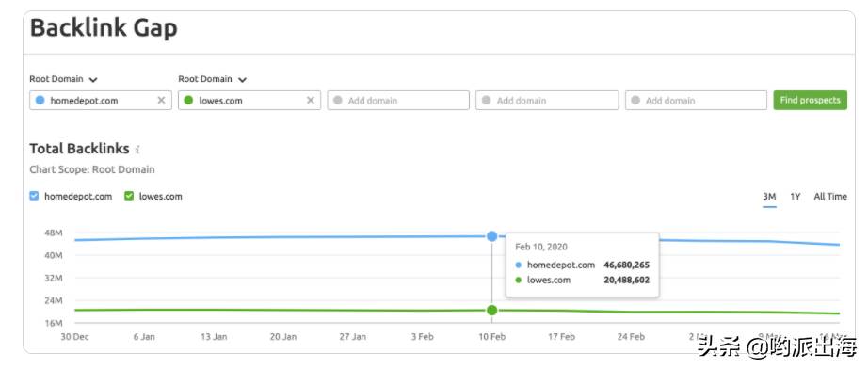Switch chart to 1Y range
Screen dimensions: 868x369
tap(796, 197)
